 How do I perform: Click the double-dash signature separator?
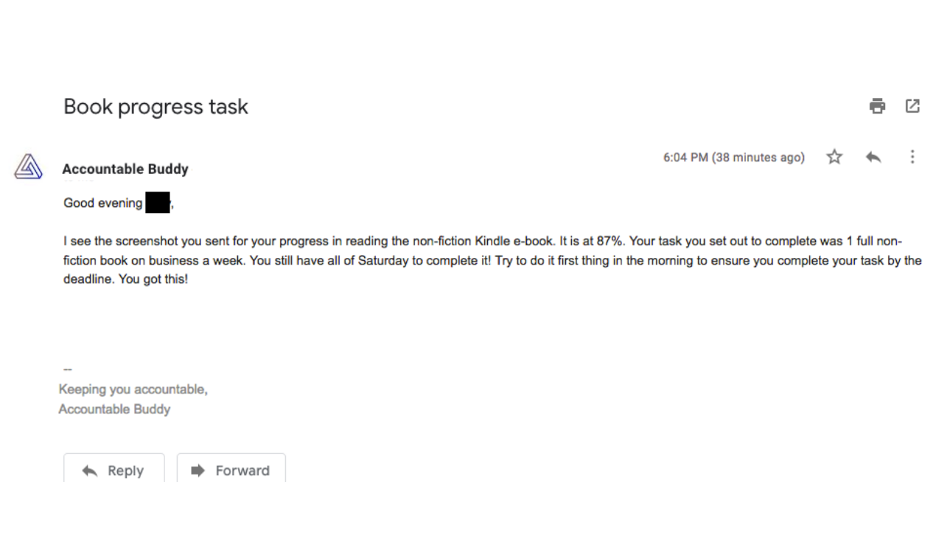pos(68,369)
